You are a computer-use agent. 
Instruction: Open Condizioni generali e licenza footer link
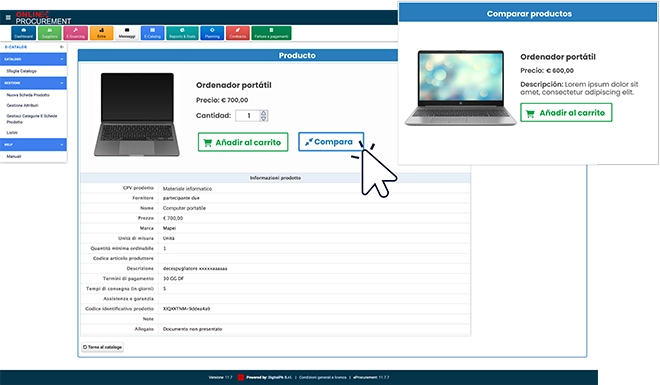tap(322, 377)
